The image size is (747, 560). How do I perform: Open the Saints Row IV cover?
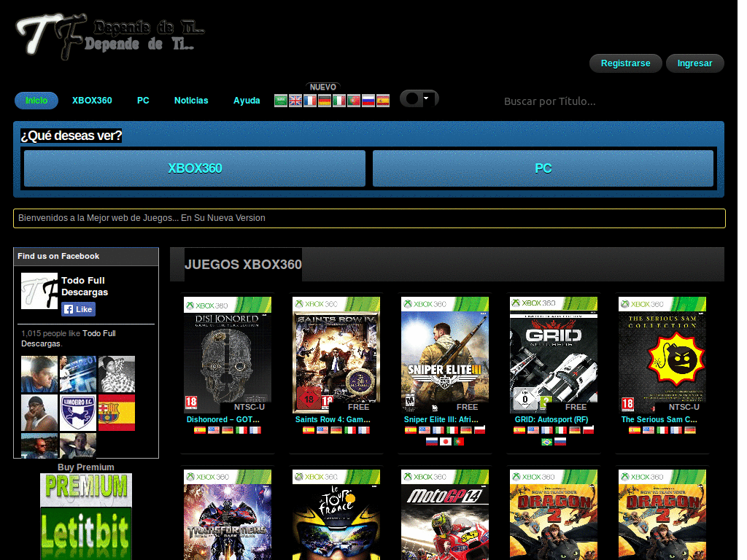[x=336, y=355]
